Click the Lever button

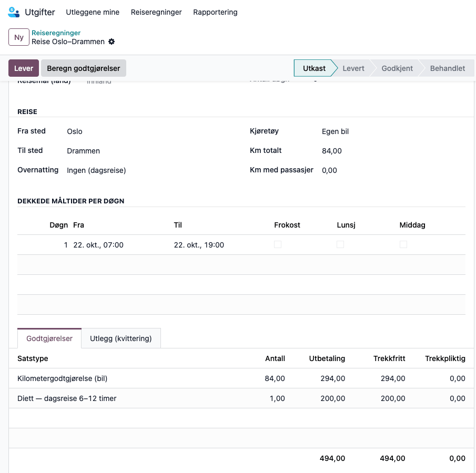(24, 68)
